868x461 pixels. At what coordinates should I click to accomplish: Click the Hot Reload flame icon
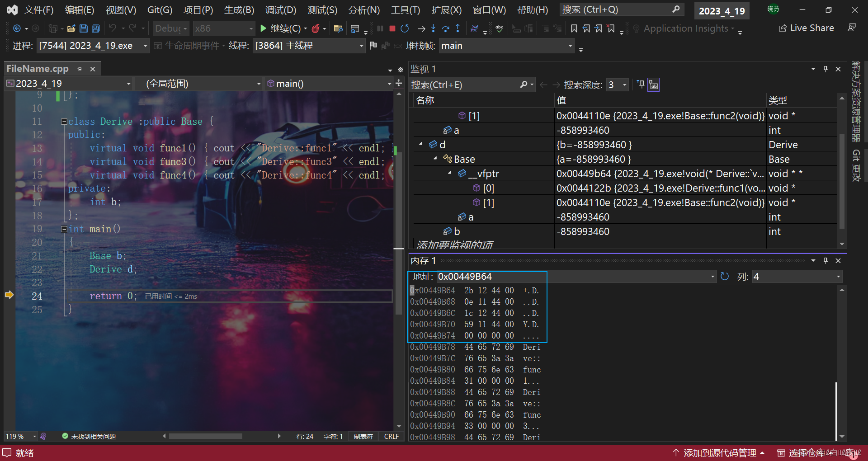coord(316,28)
